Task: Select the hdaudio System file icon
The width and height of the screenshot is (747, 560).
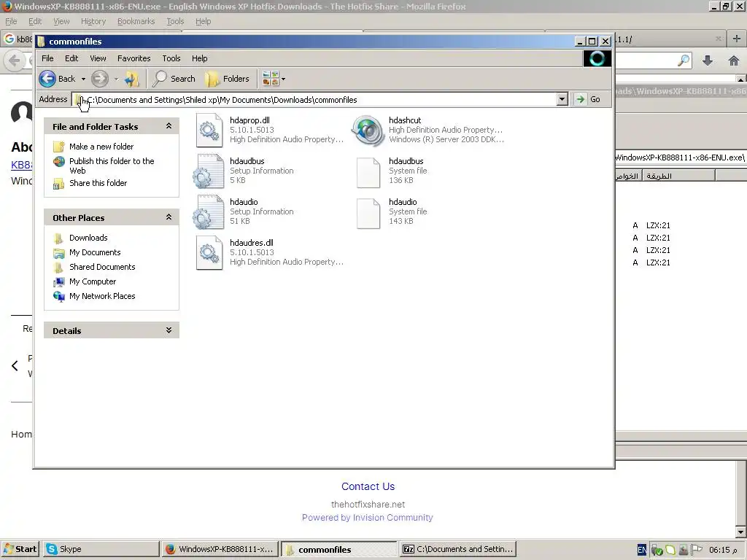Action: (368, 212)
